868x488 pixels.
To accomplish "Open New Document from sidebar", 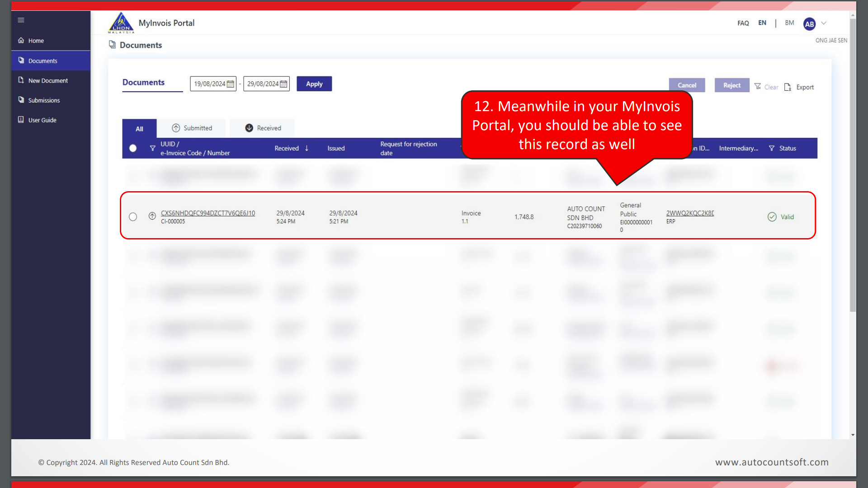I will [47, 80].
